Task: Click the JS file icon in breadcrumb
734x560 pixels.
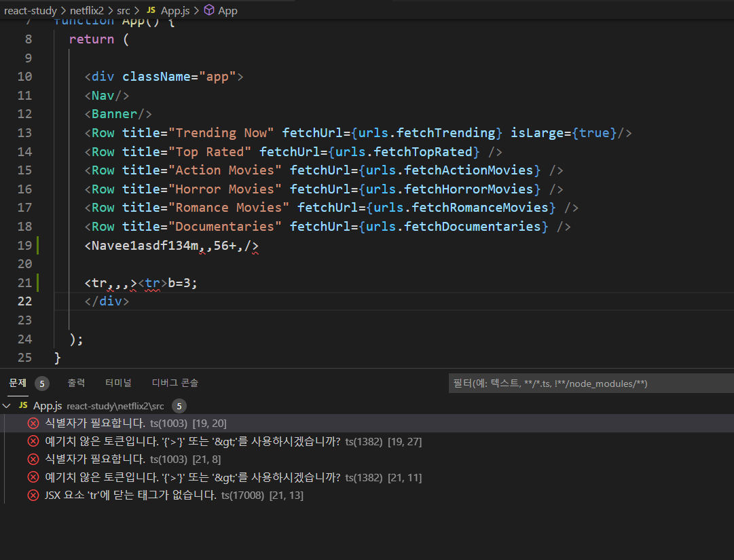Action: 151,10
